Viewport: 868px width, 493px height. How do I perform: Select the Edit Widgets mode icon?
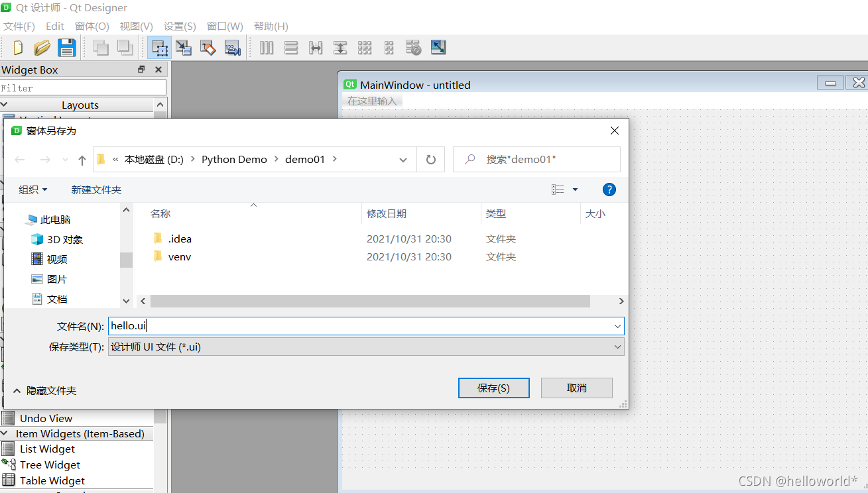click(x=159, y=48)
